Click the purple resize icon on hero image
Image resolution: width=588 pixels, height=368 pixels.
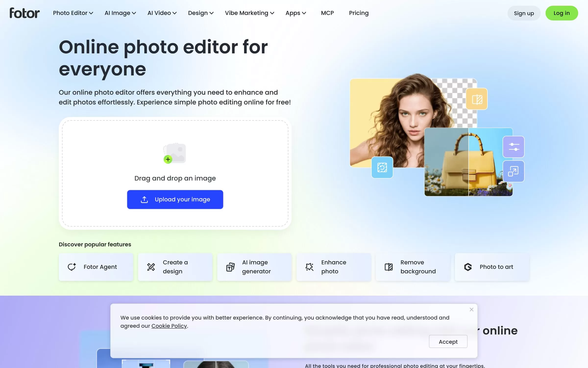click(x=514, y=171)
